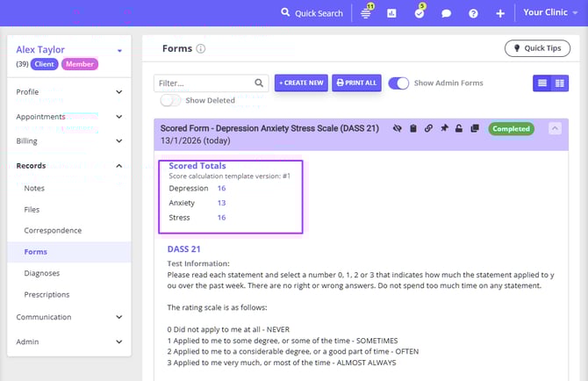Enable the Show Deleted toggle
588x381 pixels.
coord(170,100)
